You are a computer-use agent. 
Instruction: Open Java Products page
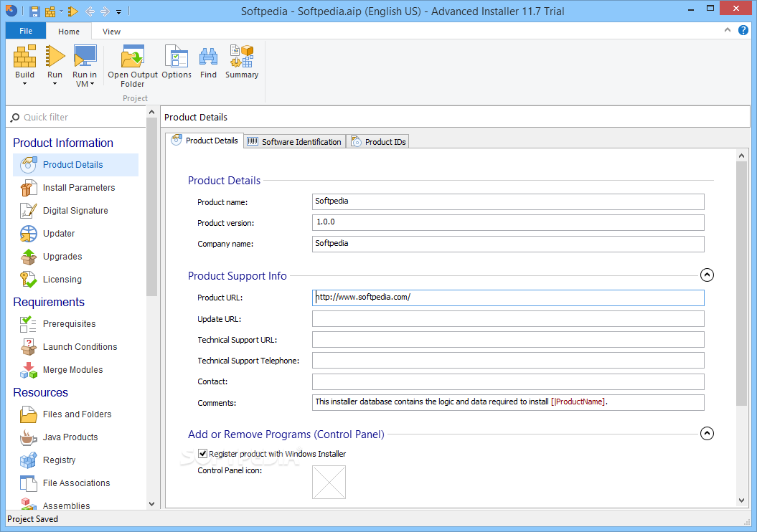coord(76,437)
